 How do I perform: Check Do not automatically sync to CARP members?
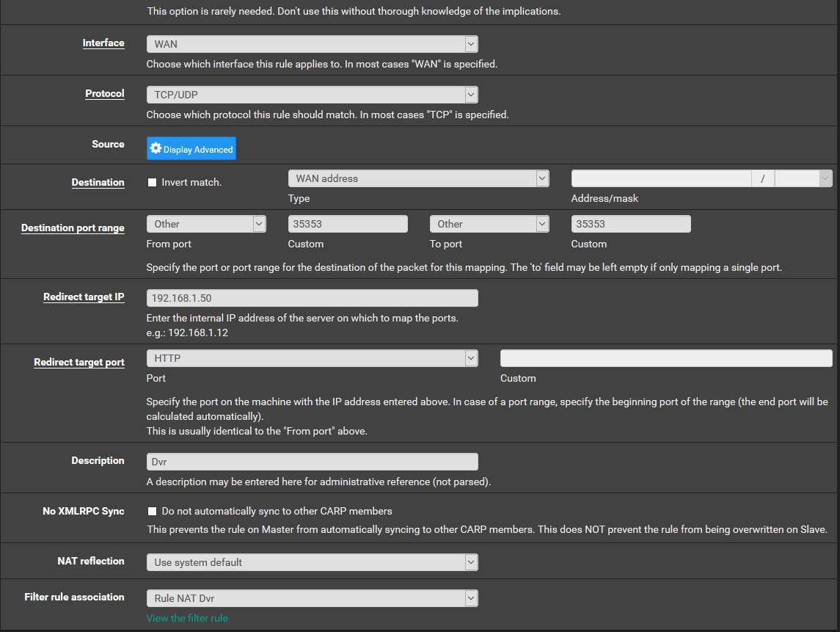click(x=153, y=511)
